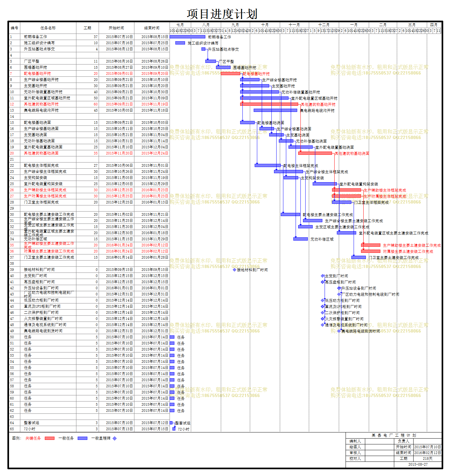The image size is (450, 476).
Task: Select the 升压站设备到厂时间 milestone diamond in the chart
Action: [x=339, y=288]
